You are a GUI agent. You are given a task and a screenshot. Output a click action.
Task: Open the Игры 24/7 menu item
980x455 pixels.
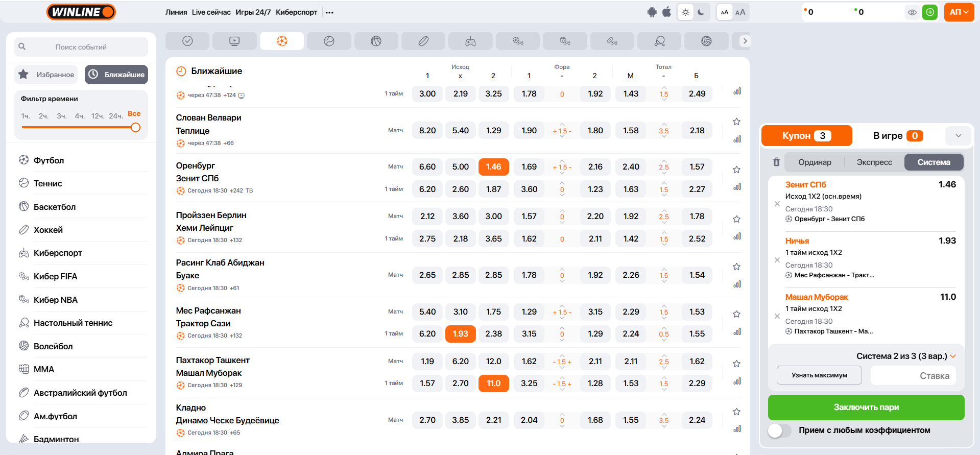(253, 12)
